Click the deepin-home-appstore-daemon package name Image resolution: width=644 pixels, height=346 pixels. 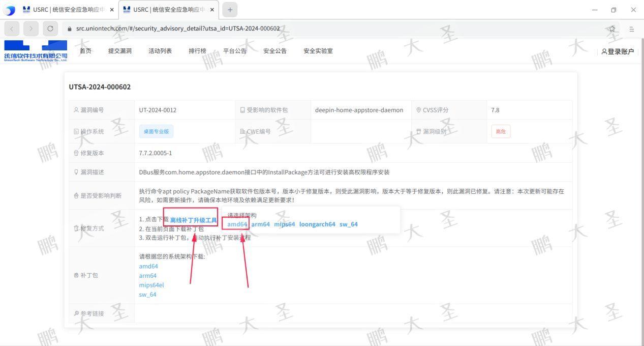point(359,110)
